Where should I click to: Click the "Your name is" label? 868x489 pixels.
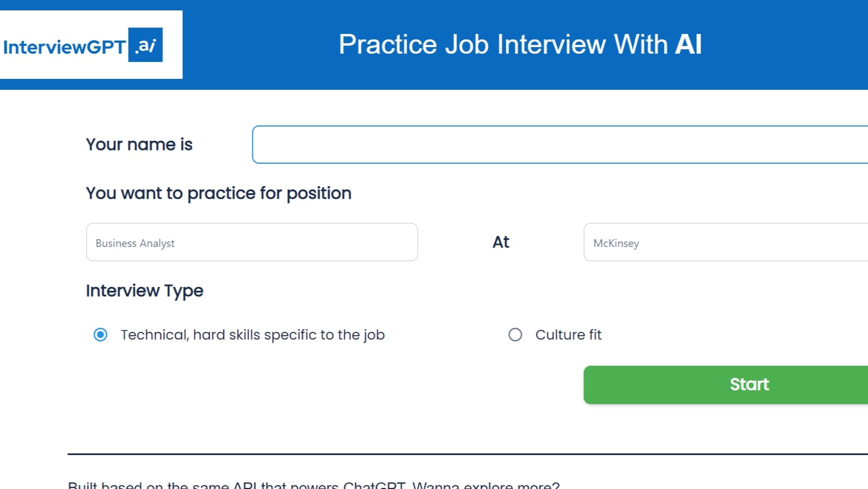click(x=139, y=145)
